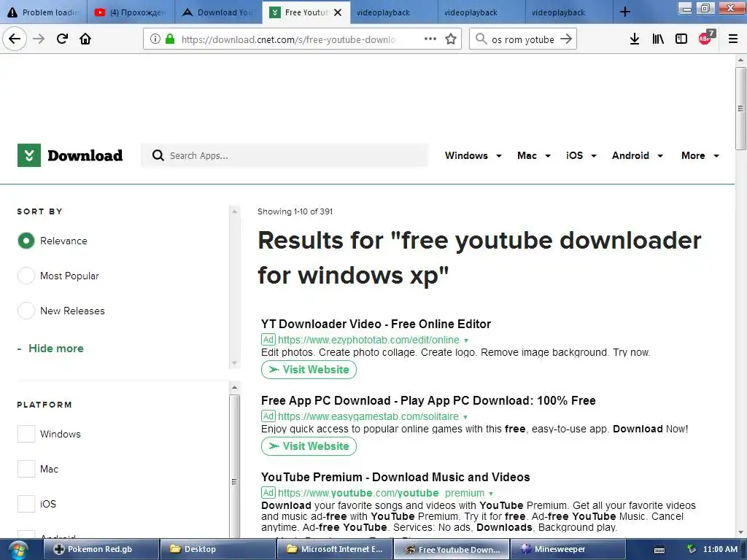Screen dimensions: 747x560
Task: Open Microsoft Internet E... taskbar item
Action: 334,549
